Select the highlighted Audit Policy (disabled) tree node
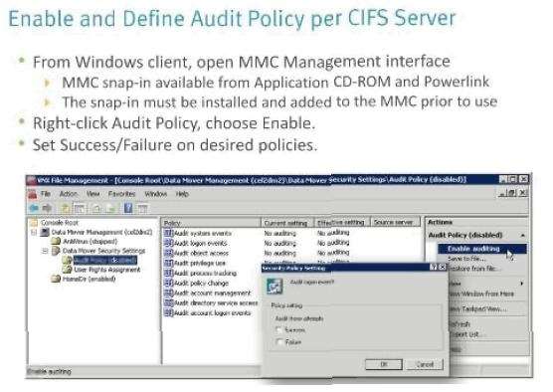This screenshot has width=553, height=392. (104, 261)
